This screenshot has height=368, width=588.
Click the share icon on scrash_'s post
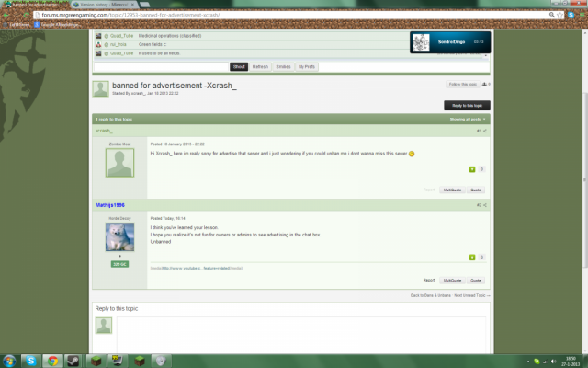coord(485,131)
